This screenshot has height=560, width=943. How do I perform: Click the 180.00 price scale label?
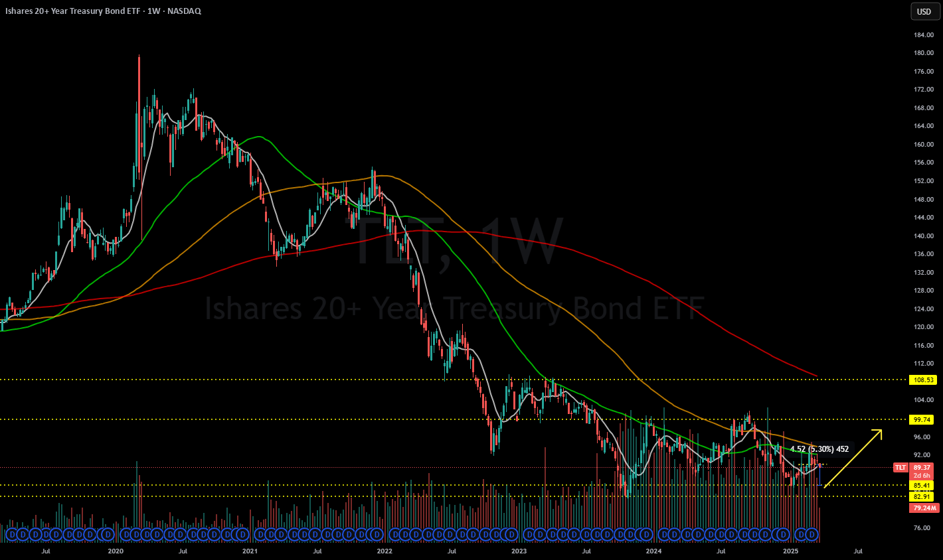pyautogui.click(x=924, y=53)
